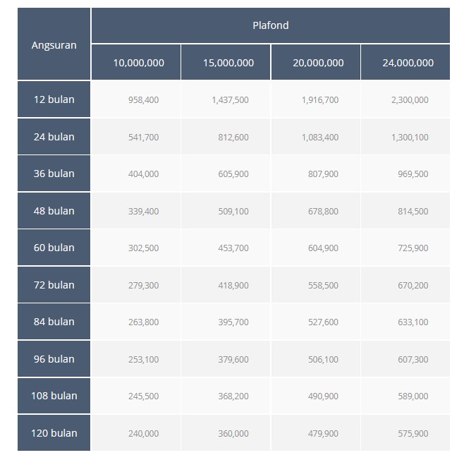Click the 72 bulan row header

pyautogui.click(x=54, y=285)
